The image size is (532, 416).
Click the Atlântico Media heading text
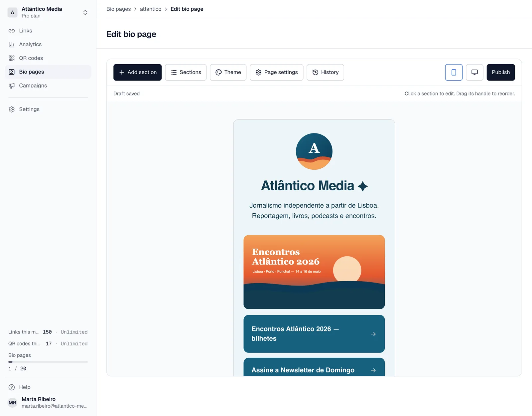coord(308,186)
